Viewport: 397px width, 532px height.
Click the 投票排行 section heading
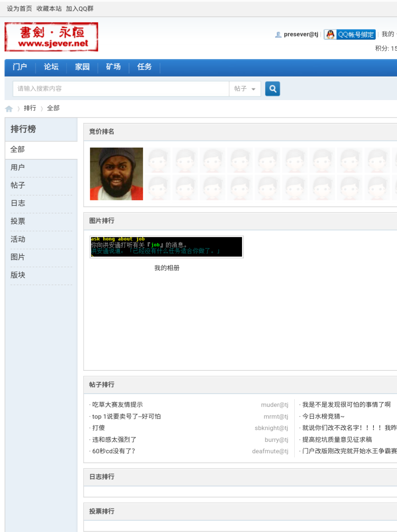(102, 511)
